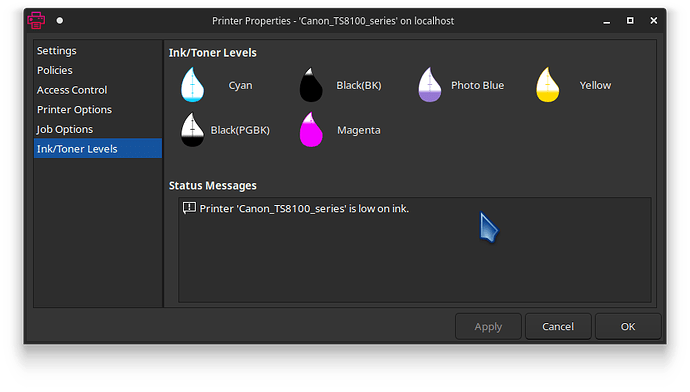Click the Black(PGBK) ink drop icon
The width and height of the screenshot is (690, 392).
tap(192, 129)
